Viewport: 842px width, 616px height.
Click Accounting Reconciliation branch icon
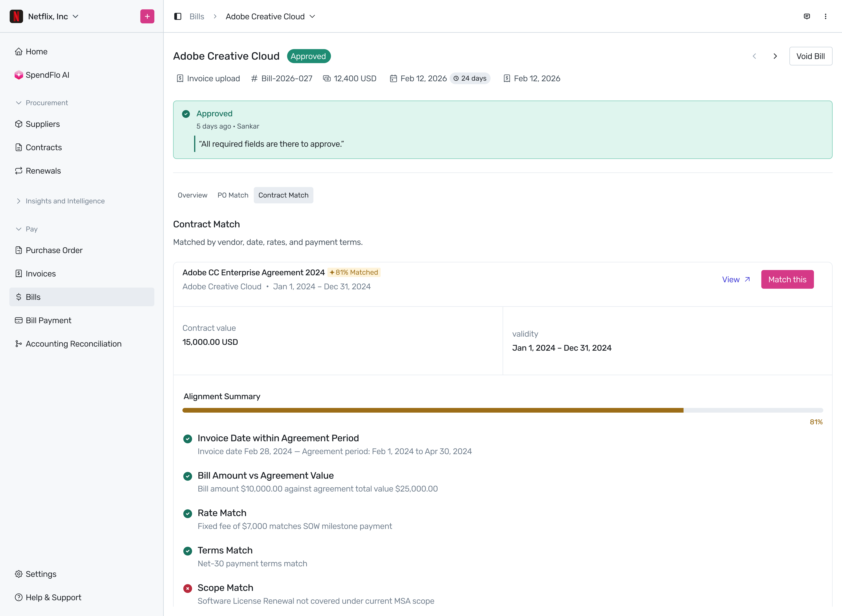(x=19, y=344)
